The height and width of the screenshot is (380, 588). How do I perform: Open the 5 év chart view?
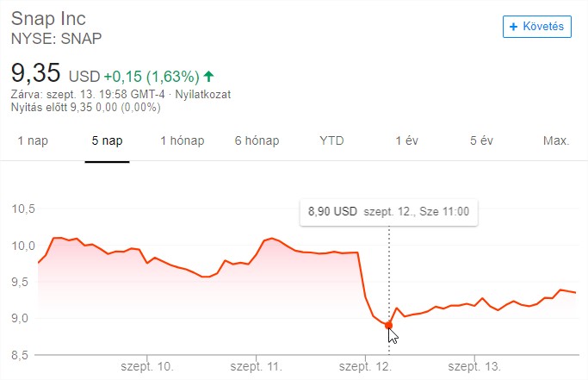[481, 140]
